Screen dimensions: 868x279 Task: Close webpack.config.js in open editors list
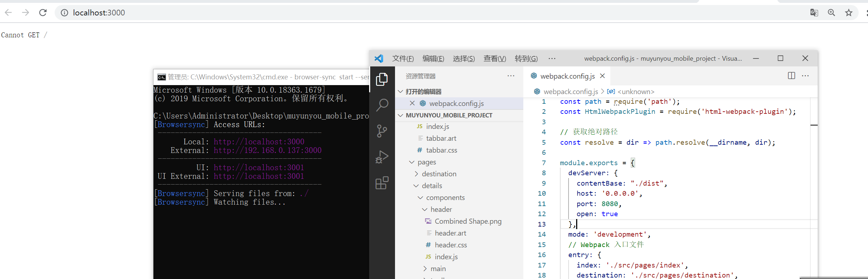pos(412,103)
